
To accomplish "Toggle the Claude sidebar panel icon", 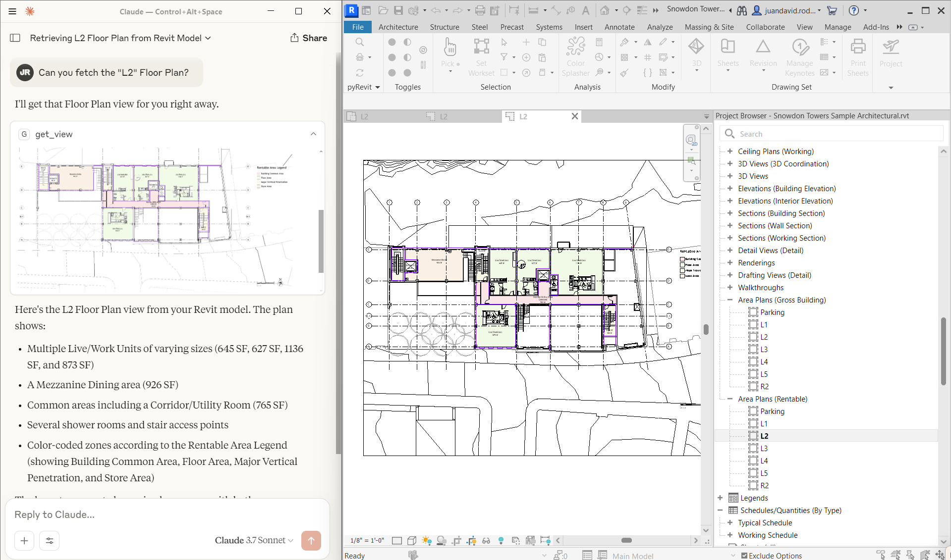I will [15, 38].
